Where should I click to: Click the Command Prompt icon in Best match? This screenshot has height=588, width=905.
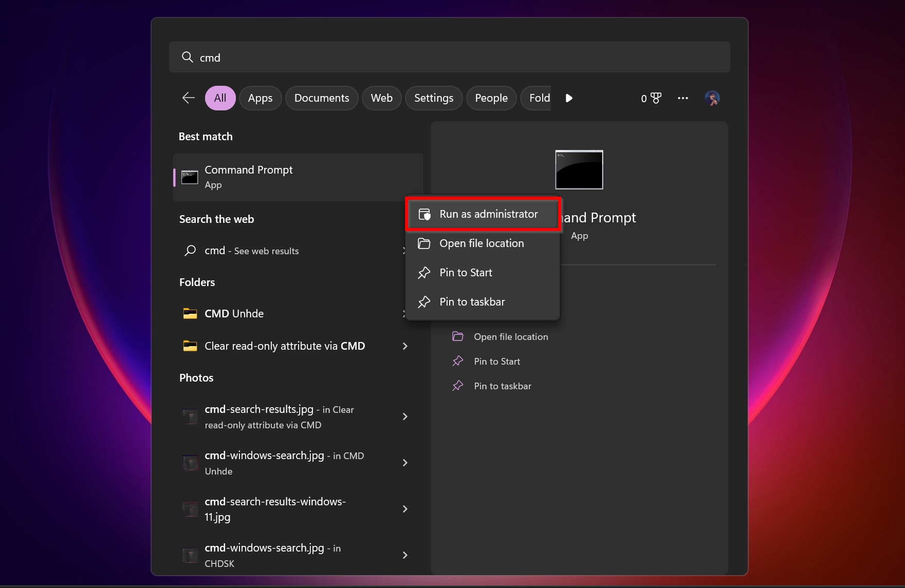pyautogui.click(x=190, y=177)
